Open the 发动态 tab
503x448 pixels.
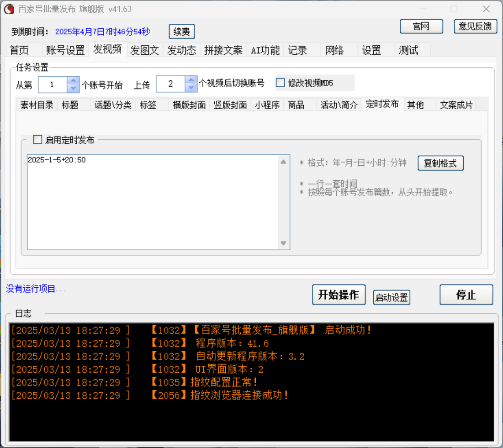[x=181, y=50]
